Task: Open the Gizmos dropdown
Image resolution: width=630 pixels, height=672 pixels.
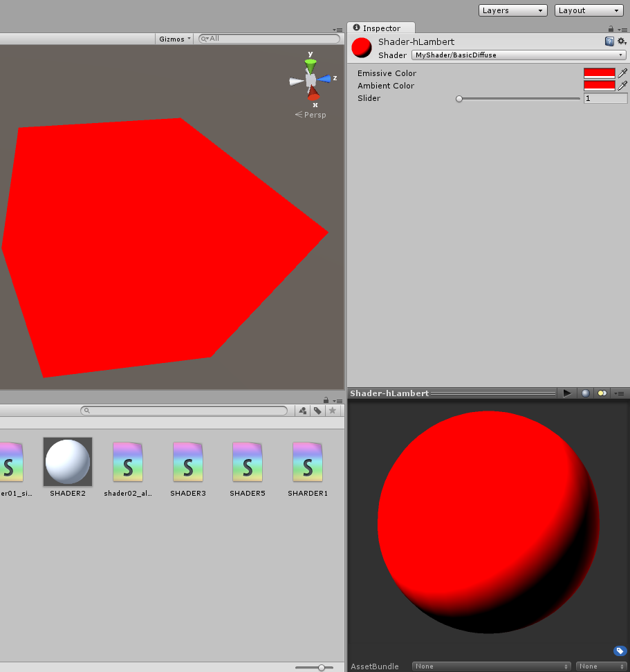Action: (x=174, y=39)
